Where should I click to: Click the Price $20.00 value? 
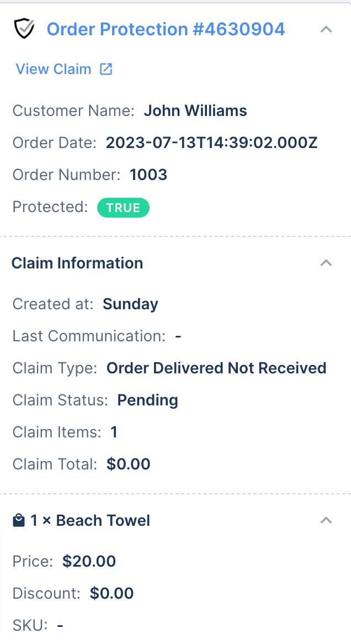point(89,561)
